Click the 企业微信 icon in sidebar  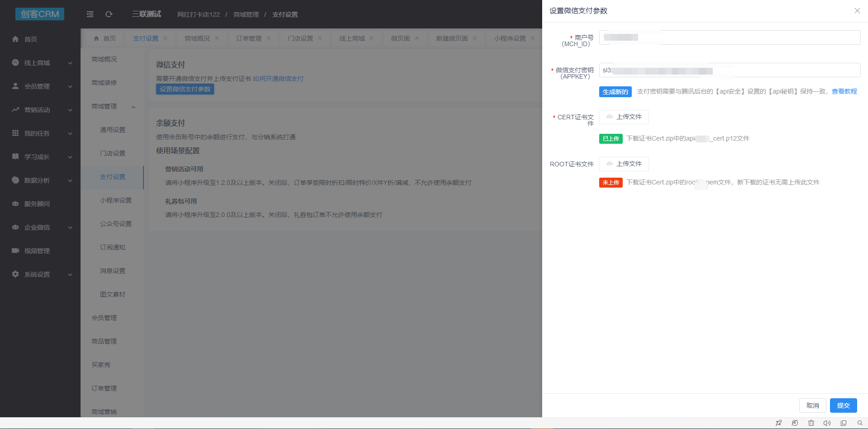click(15, 227)
